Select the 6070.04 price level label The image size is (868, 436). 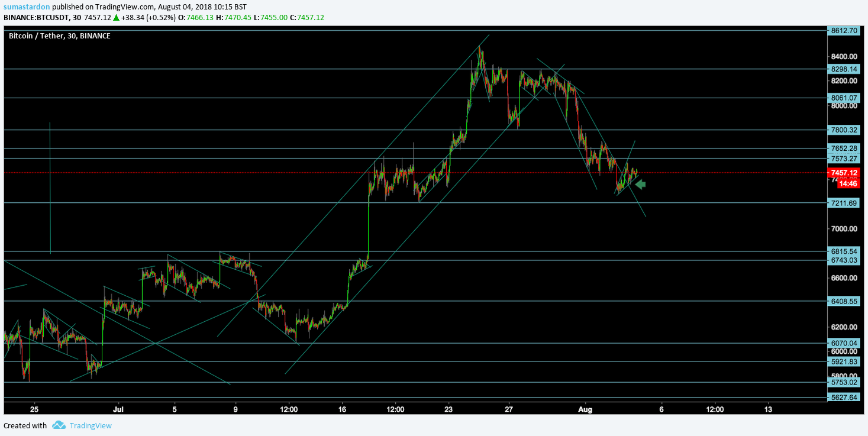(843, 343)
